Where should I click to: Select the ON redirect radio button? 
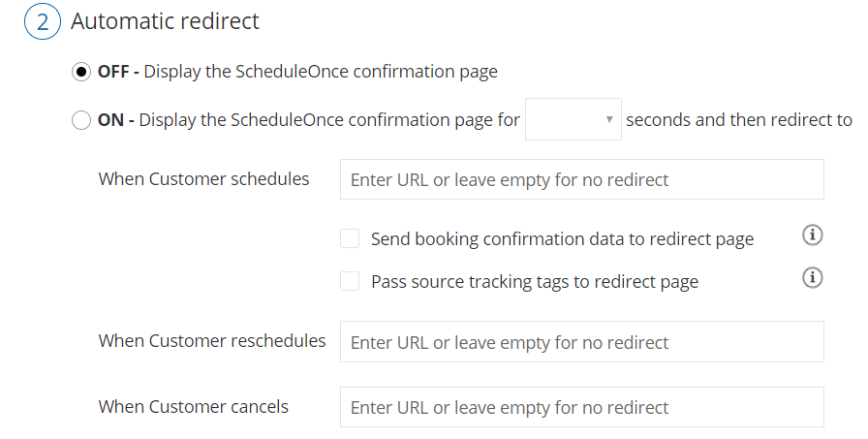coord(81,119)
